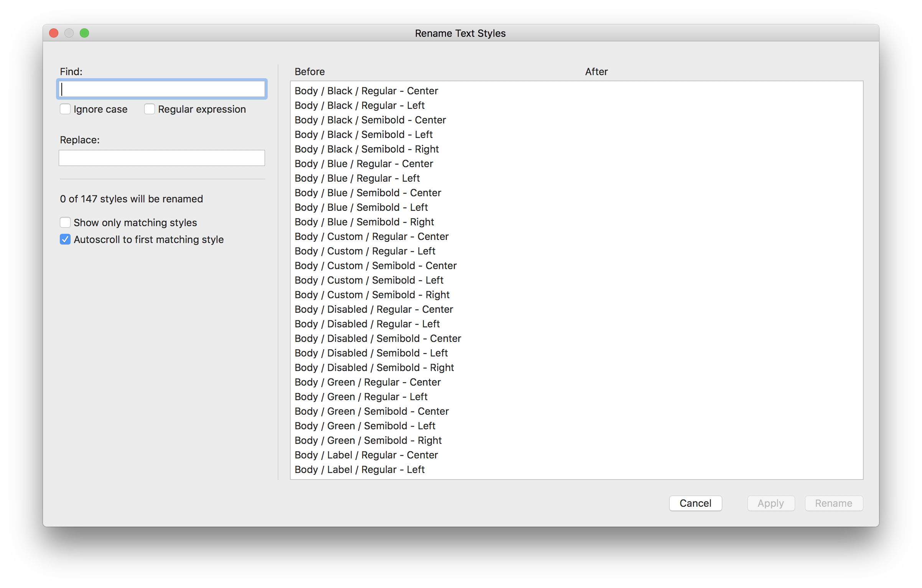
Task: Select Body / Black / Semibold - Right row
Action: point(366,149)
